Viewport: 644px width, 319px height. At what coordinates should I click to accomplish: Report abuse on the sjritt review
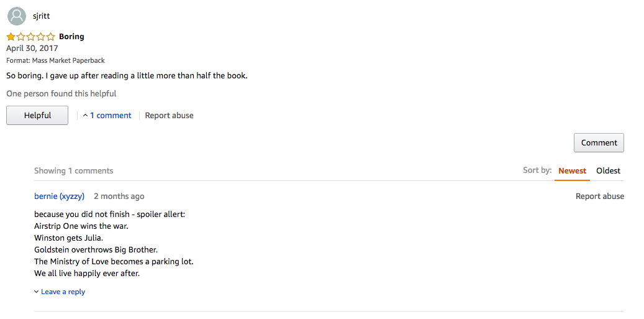click(x=169, y=116)
